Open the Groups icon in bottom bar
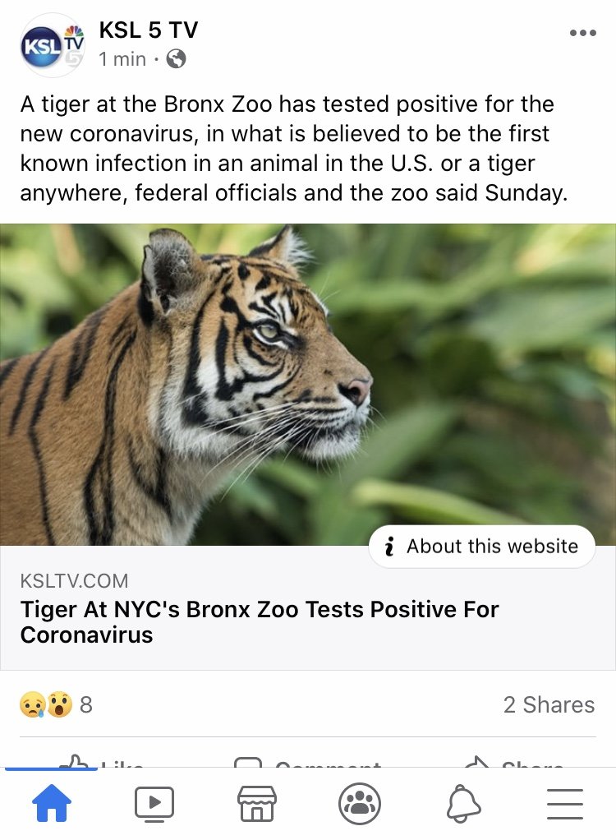This screenshot has height=840, width=616. point(360,804)
